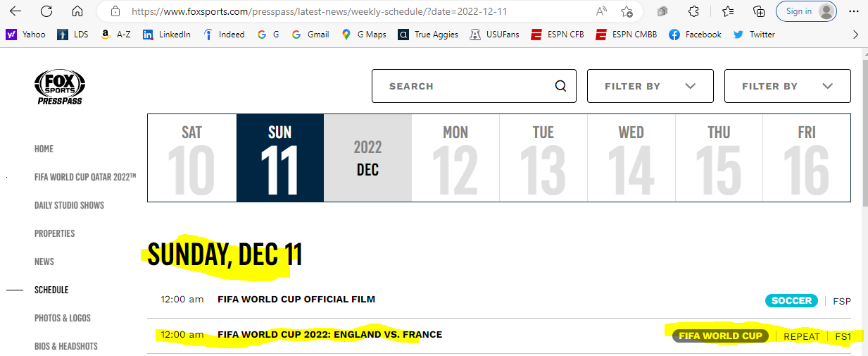Add this page to favorites
This screenshot has height=356, width=868.
coord(627,11)
